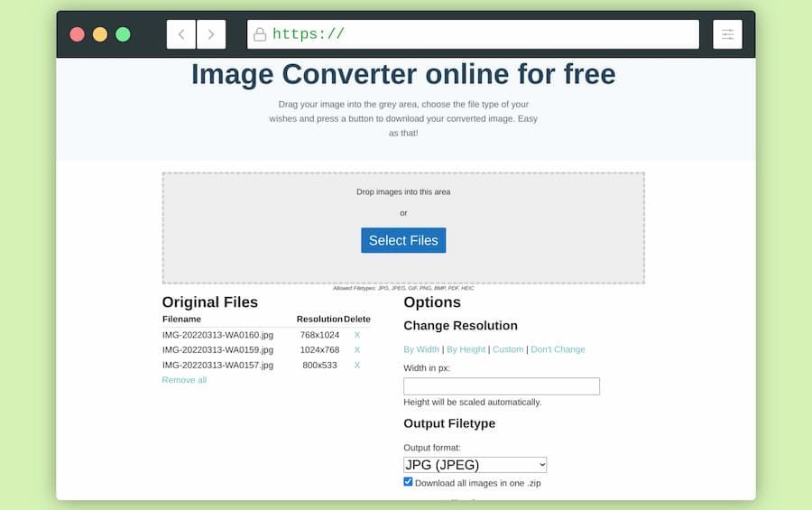The image size is (812, 510).
Task: Click the Original Files heading
Action: point(209,302)
